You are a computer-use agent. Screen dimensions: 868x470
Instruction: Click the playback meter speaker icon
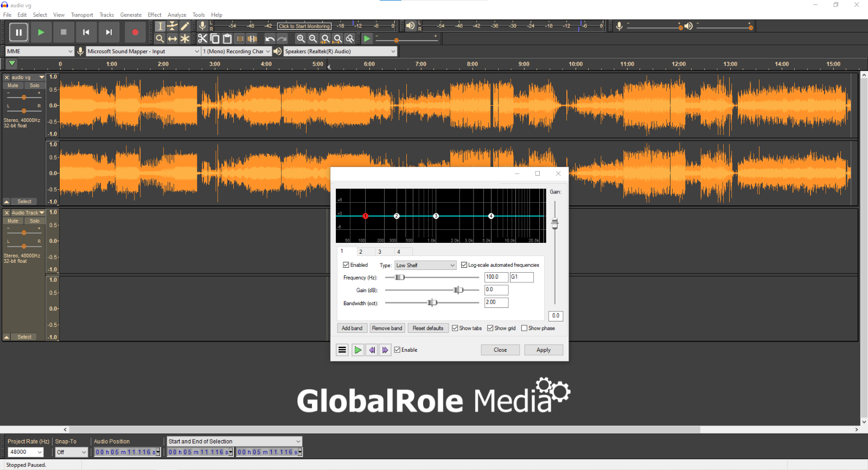pyautogui.click(x=411, y=25)
